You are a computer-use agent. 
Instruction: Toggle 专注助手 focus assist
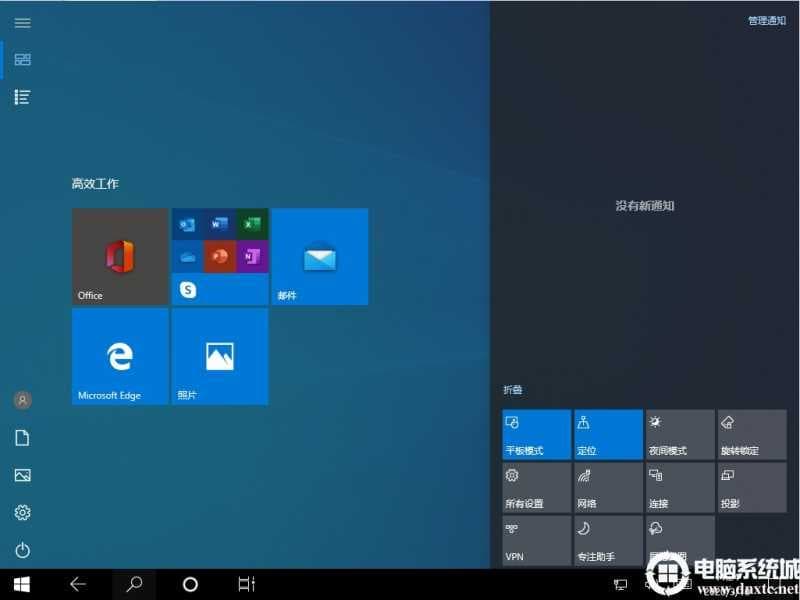coord(609,540)
